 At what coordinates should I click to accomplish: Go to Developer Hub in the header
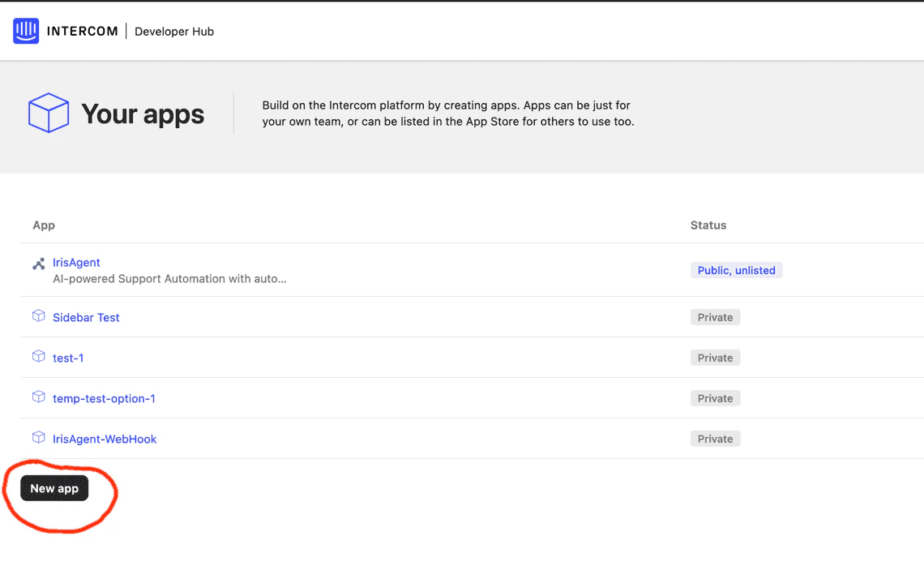(x=174, y=32)
